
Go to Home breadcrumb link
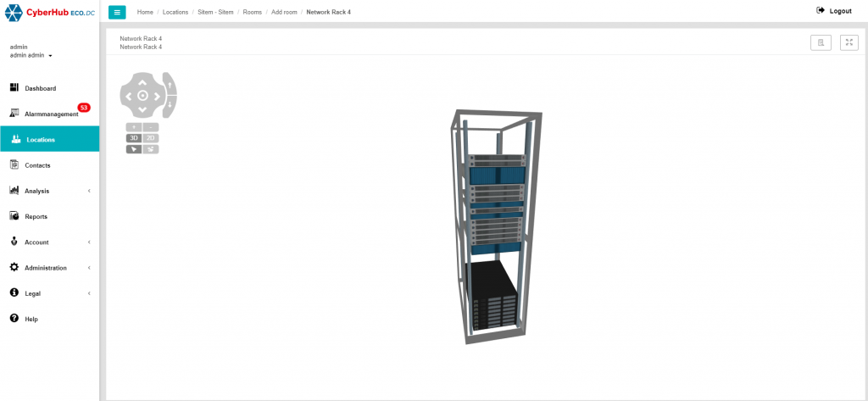pos(145,12)
